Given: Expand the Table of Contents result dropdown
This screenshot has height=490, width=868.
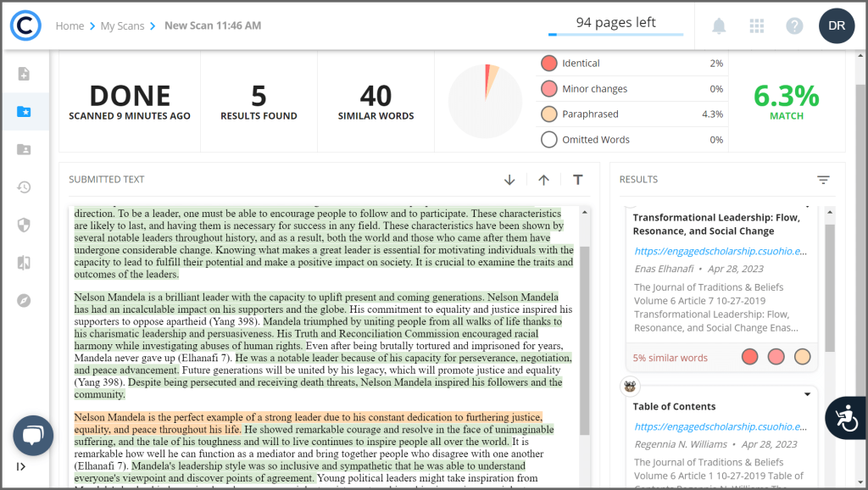Looking at the screenshot, I should coord(807,394).
